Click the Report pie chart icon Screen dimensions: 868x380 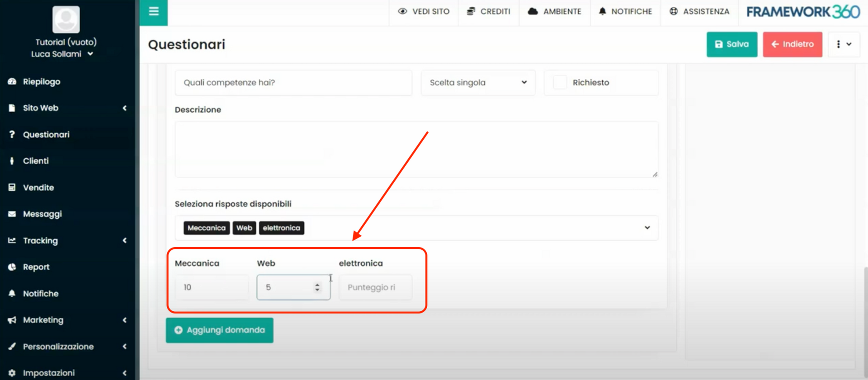12,267
